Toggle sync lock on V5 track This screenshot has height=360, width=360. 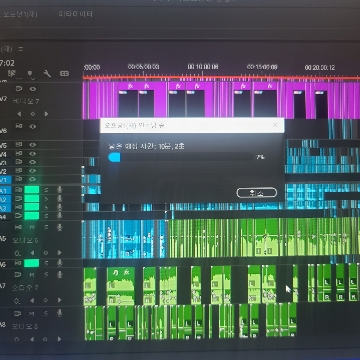pos(19,145)
